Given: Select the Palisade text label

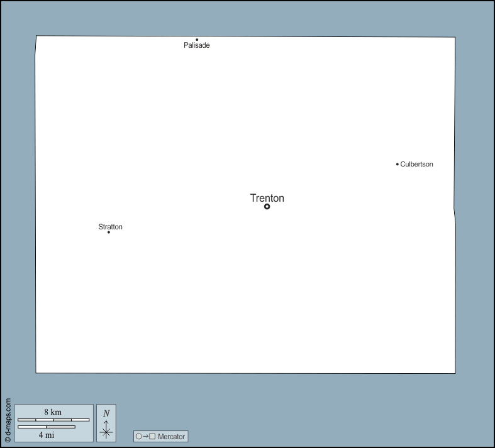Looking at the screenshot, I should [x=197, y=46].
